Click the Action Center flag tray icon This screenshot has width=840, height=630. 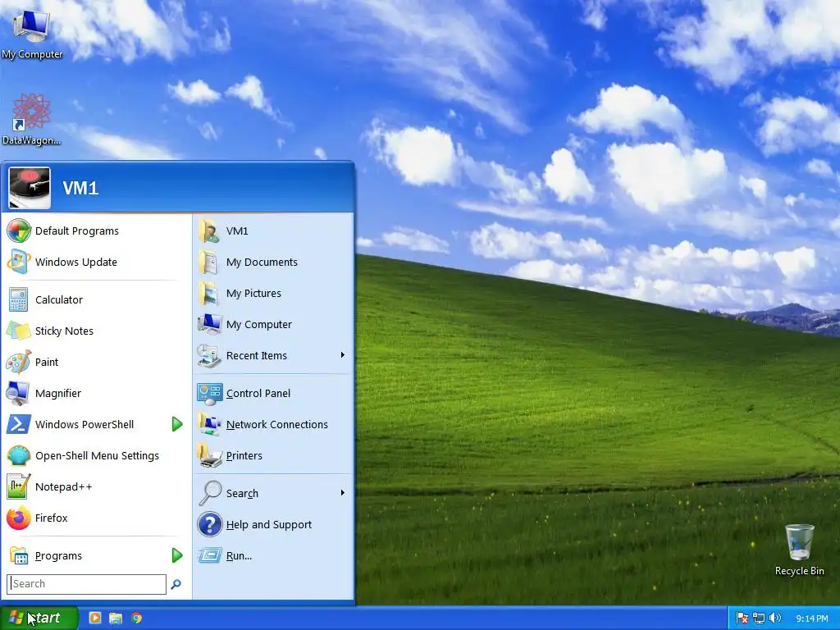click(742, 619)
